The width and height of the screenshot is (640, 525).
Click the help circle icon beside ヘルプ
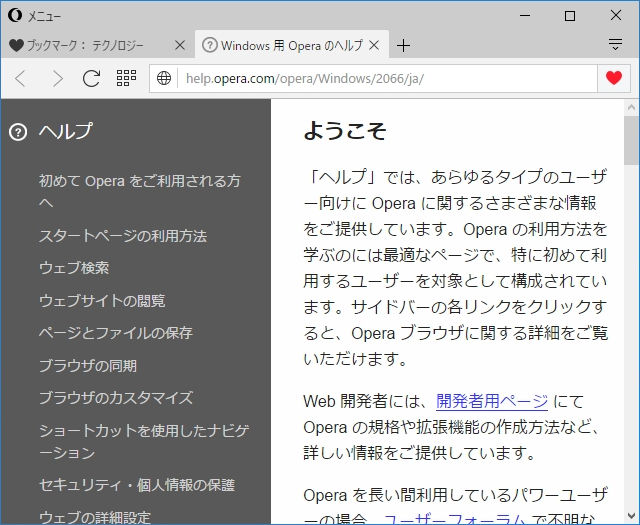coord(18,132)
